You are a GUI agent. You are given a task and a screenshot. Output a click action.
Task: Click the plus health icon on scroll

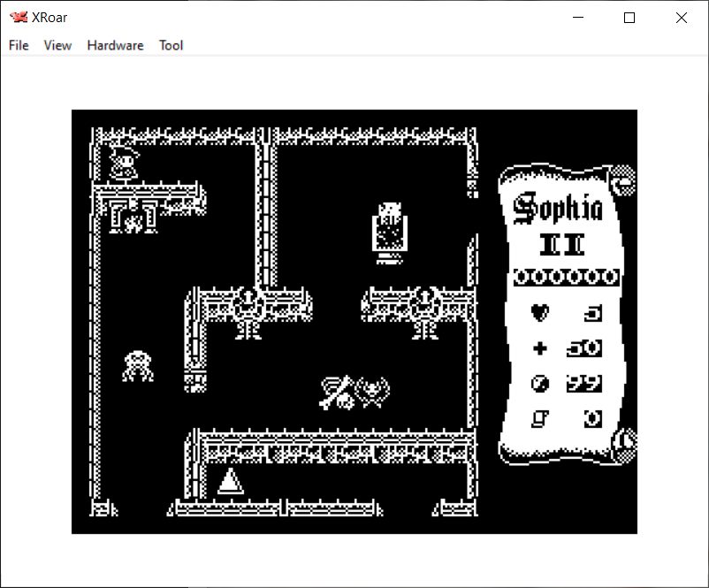pyautogui.click(x=539, y=348)
